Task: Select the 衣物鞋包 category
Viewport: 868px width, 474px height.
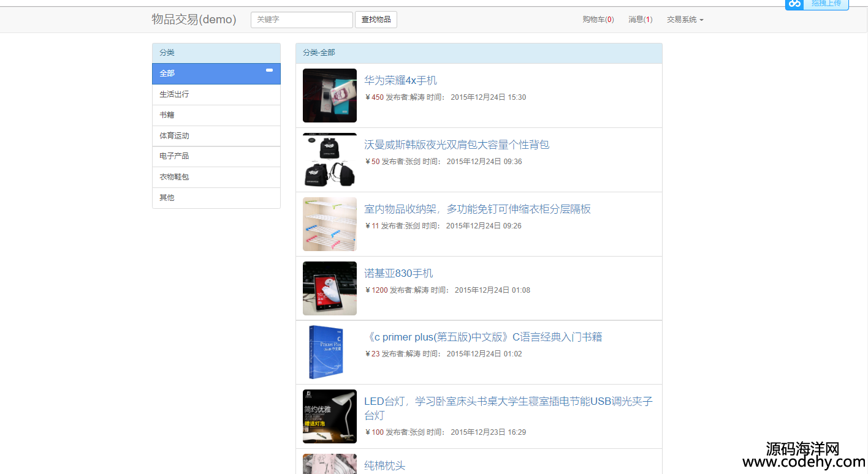Action: click(x=216, y=177)
